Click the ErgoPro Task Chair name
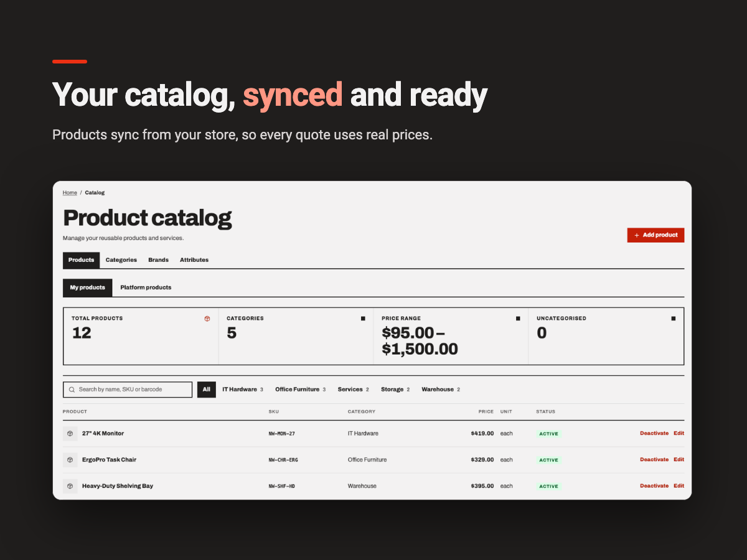The image size is (747, 560). 109,460
